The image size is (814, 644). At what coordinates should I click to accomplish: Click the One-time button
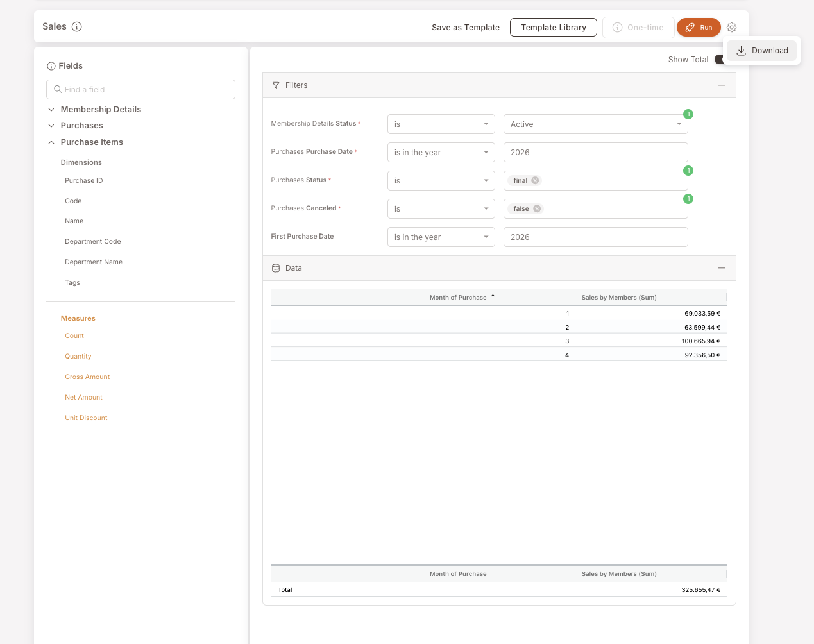point(638,28)
